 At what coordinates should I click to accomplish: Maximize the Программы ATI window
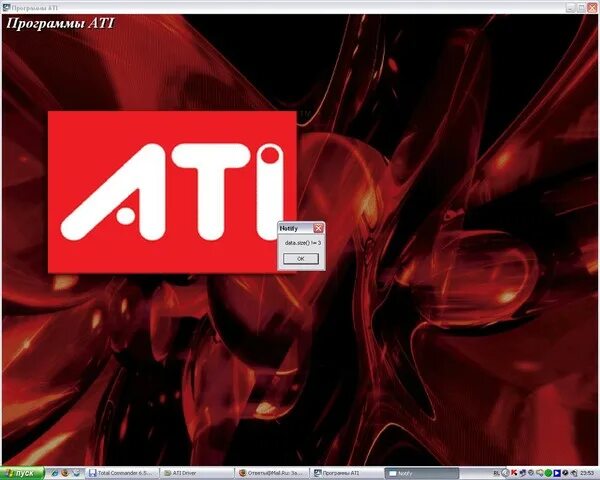(581, 7)
